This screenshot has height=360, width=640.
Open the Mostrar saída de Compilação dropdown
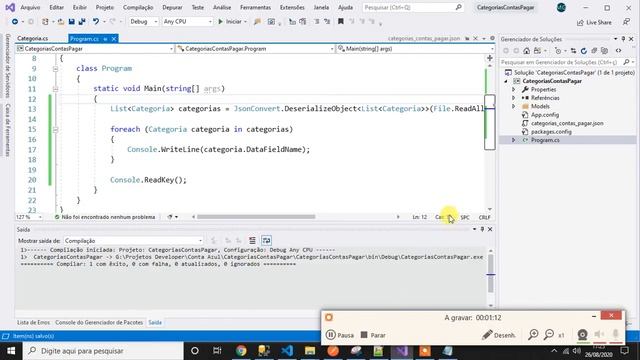133,241
